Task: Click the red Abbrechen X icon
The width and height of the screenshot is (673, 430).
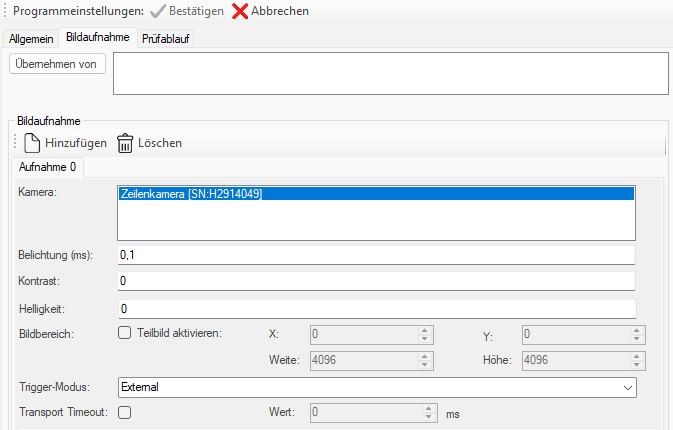Action: click(x=240, y=11)
